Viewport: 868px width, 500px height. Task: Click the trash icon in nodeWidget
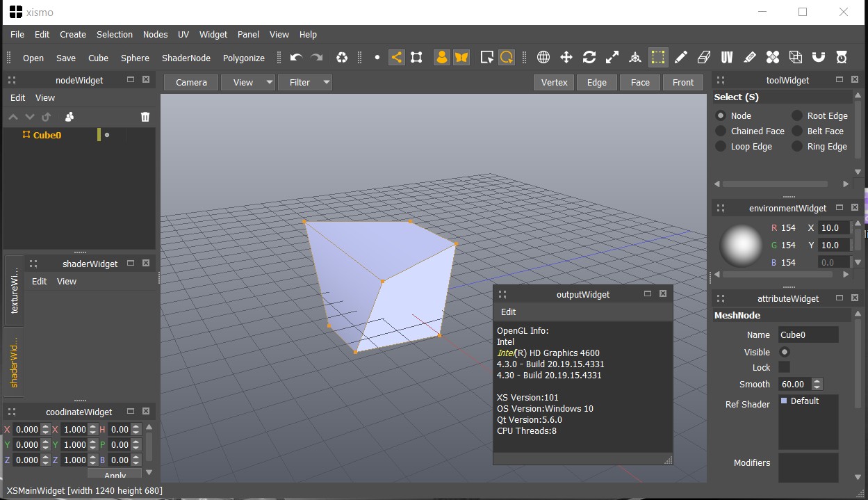(x=145, y=117)
